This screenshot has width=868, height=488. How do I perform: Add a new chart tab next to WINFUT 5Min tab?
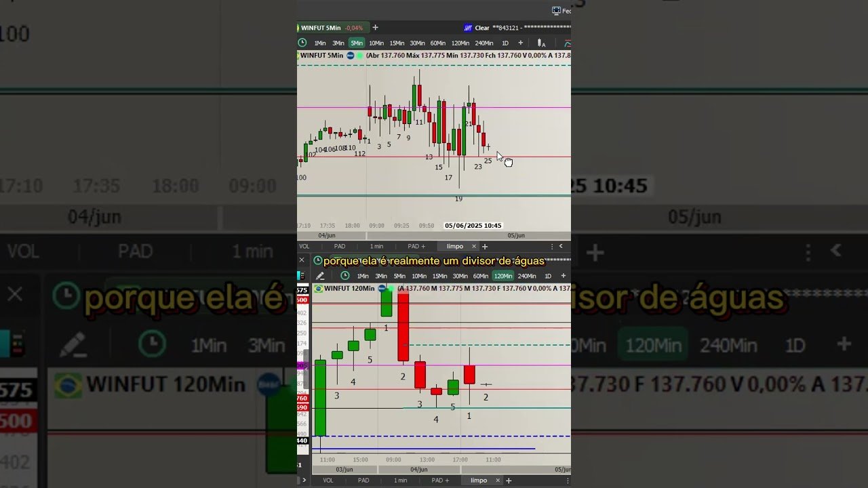pos(375,28)
